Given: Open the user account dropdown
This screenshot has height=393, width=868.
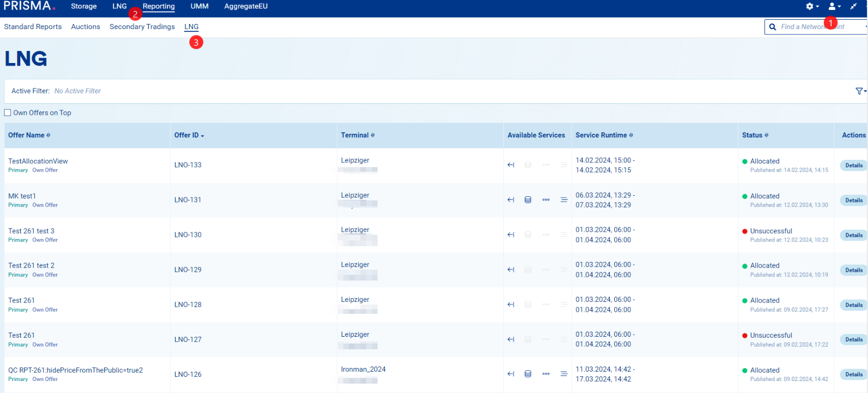Looking at the screenshot, I should tap(834, 6).
